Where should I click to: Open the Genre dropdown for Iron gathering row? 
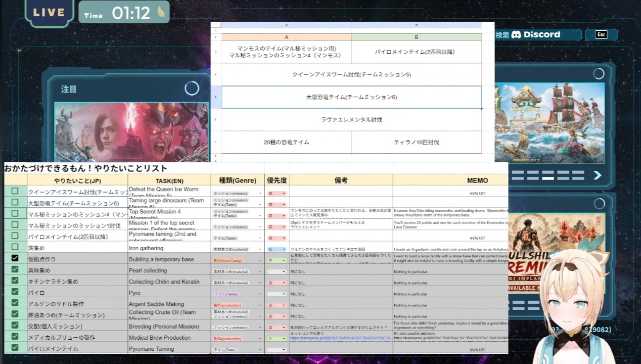[x=237, y=249]
